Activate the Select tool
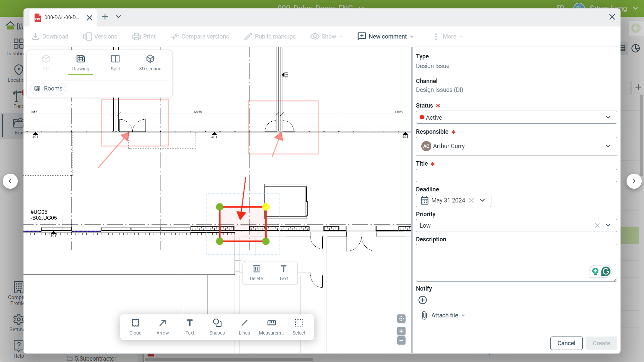 pos(299,327)
